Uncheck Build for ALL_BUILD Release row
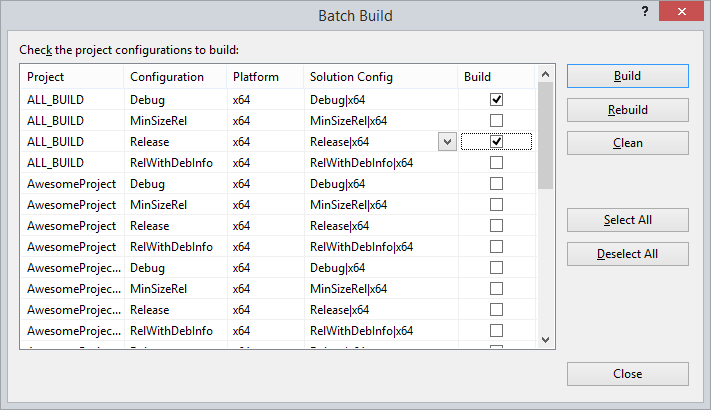Image resolution: width=711 pixels, height=410 pixels. (496, 142)
